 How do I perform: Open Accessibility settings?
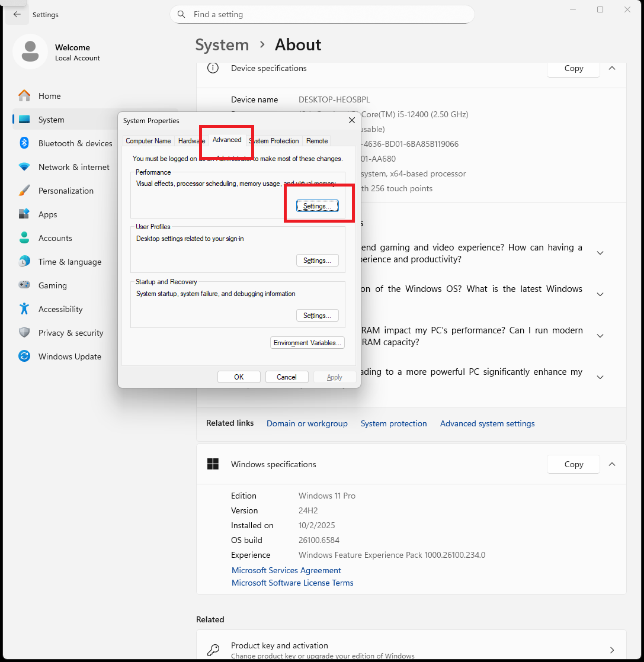pos(60,309)
